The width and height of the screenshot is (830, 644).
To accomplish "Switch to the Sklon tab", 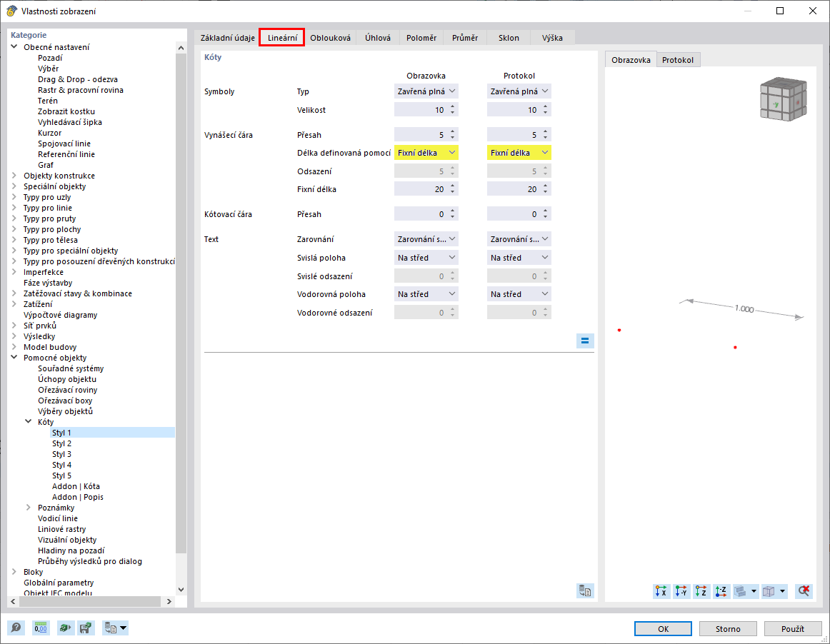I will [x=509, y=38].
